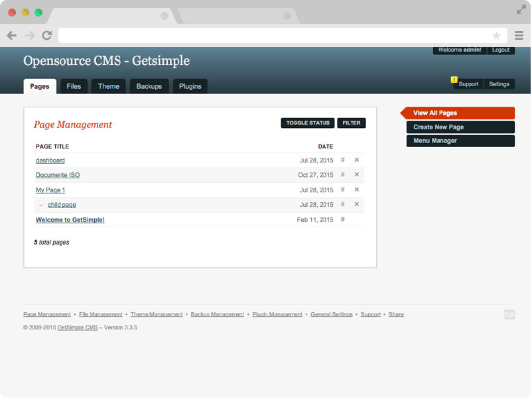Delete the dashboard page

[357, 160]
